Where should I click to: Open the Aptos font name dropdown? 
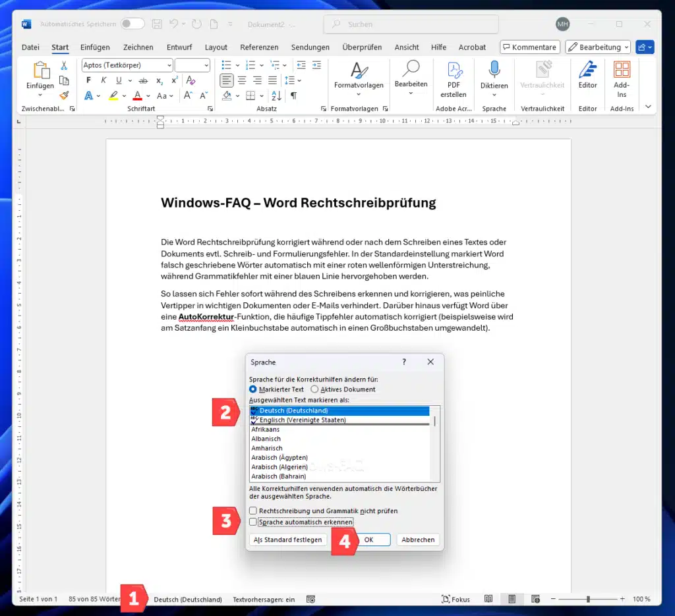(169, 65)
